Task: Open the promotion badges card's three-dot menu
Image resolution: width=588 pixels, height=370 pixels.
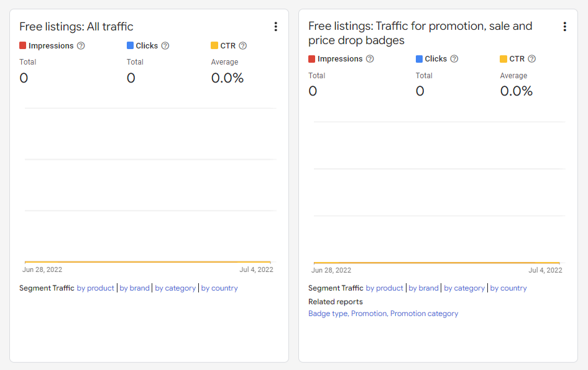Action: pyautogui.click(x=565, y=27)
